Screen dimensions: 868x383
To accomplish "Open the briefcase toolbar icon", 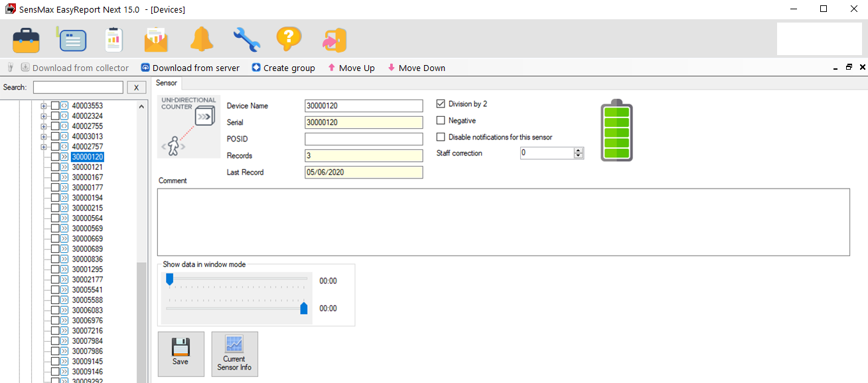I will (x=27, y=40).
